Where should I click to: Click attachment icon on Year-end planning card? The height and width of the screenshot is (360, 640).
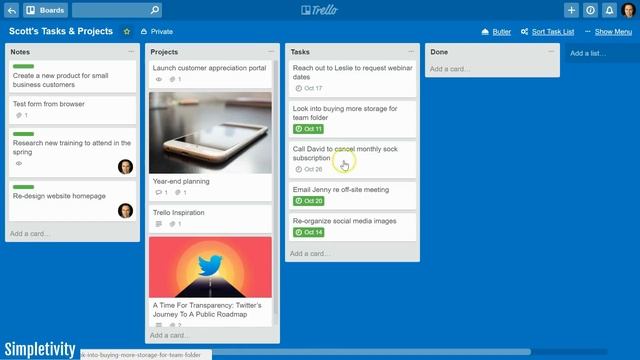tap(178, 192)
